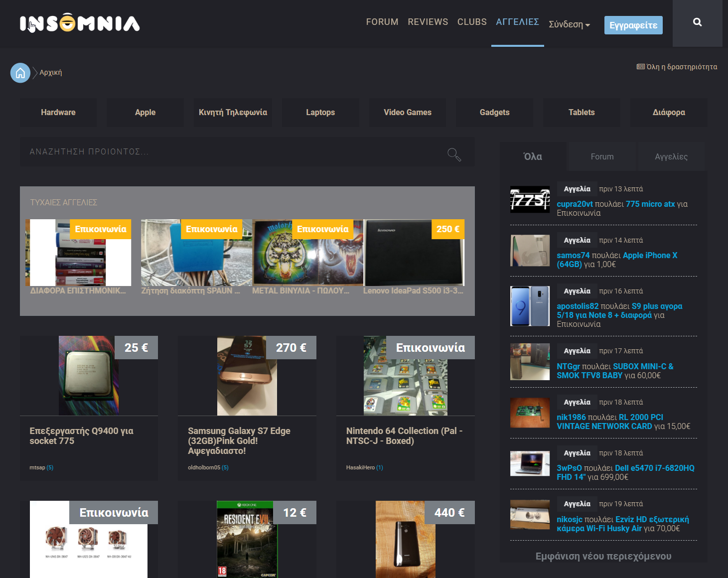
Task: Open the Samsung Galaxy S7 Edge image
Action: [x=247, y=376]
